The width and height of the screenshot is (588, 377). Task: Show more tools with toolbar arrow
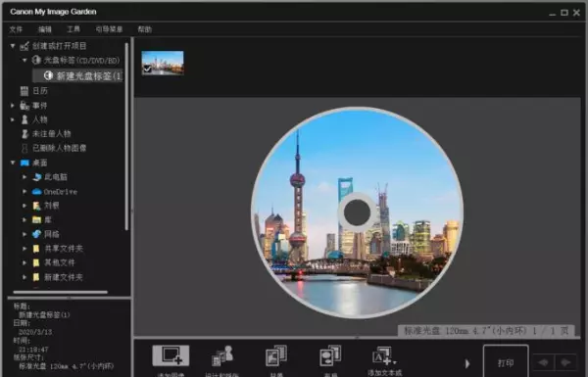click(467, 363)
